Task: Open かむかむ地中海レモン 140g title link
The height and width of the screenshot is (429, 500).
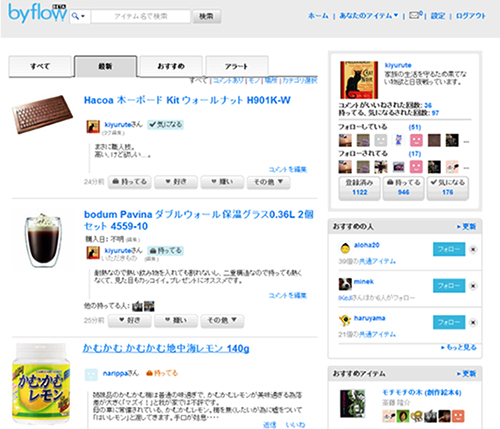Action: coord(166,348)
